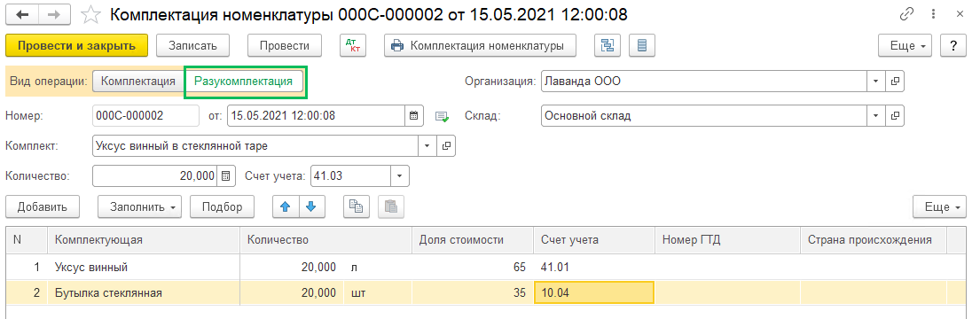Image resolution: width=980 pixels, height=319 pixels.
Task: Click the Подбор button
Action: [x=222, y=206]
